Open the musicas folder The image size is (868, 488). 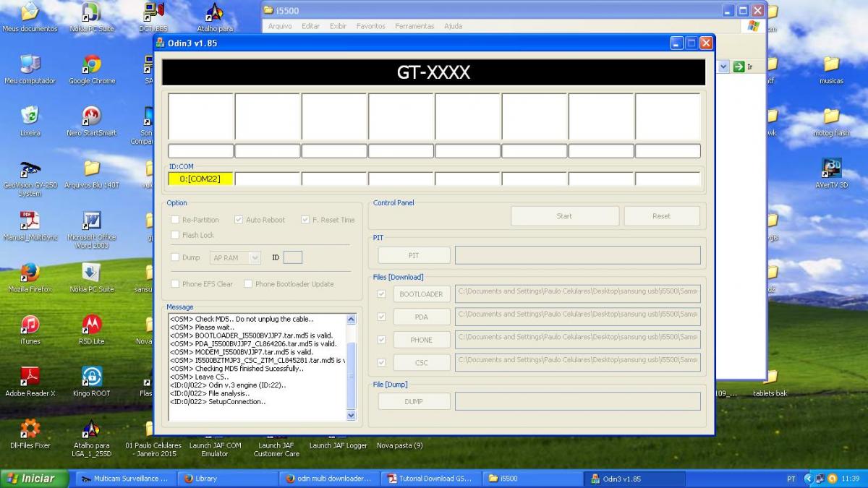pyautogui.click(x=832, y=69)
